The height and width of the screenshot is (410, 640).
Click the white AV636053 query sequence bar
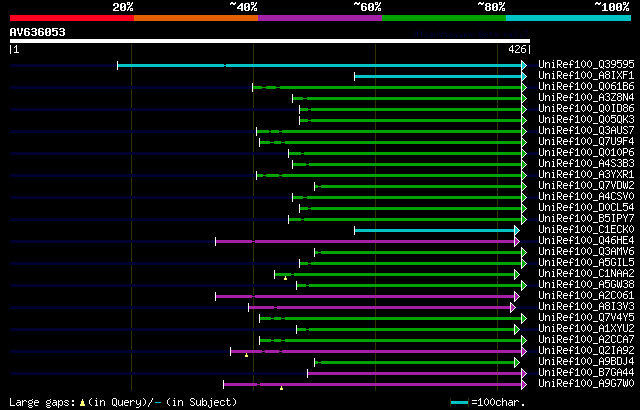[x=270, y=41]
